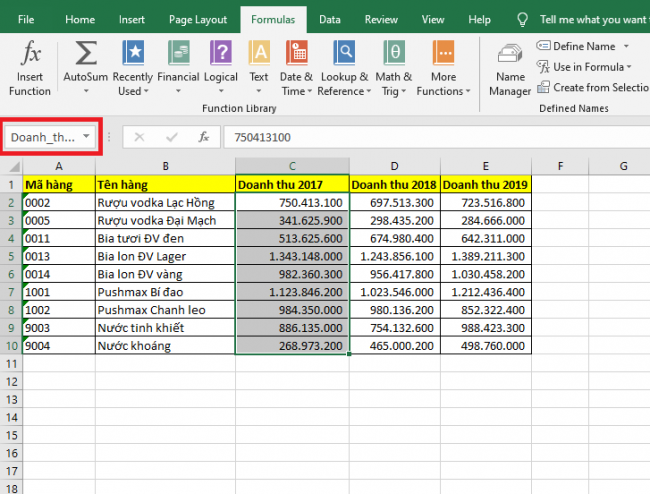Open Math & Trig functions
650x494 pixels.
coord(394,67)
